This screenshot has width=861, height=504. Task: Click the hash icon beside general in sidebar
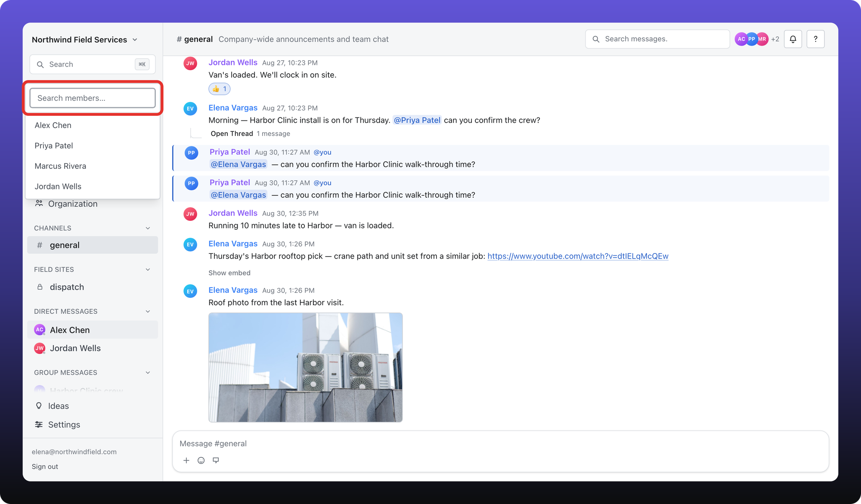(40, 245)
